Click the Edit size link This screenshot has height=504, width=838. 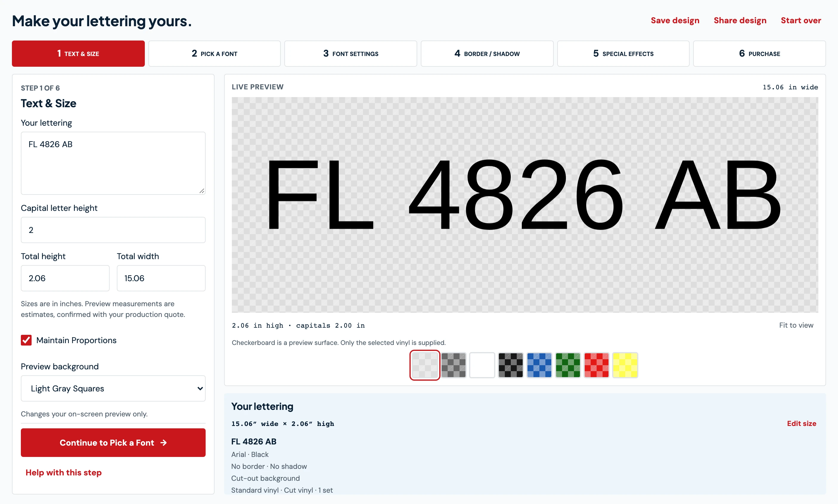coord(802,424)
